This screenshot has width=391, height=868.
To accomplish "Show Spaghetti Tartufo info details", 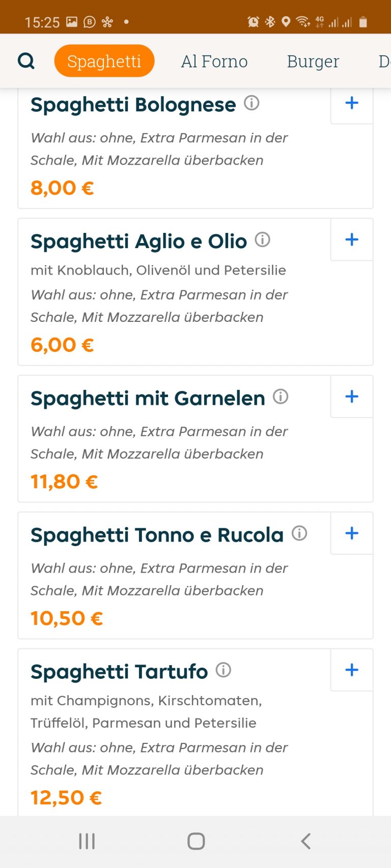I will [224, 670].
